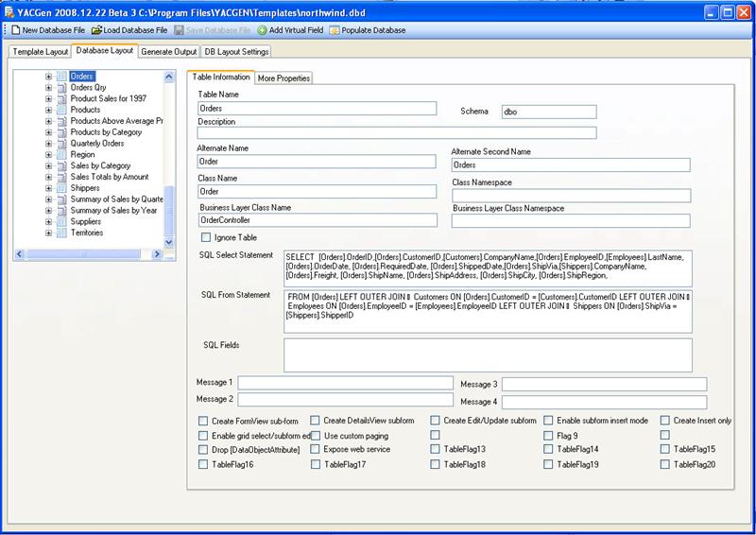Expand the Suppliers tree node

[48, 222]
